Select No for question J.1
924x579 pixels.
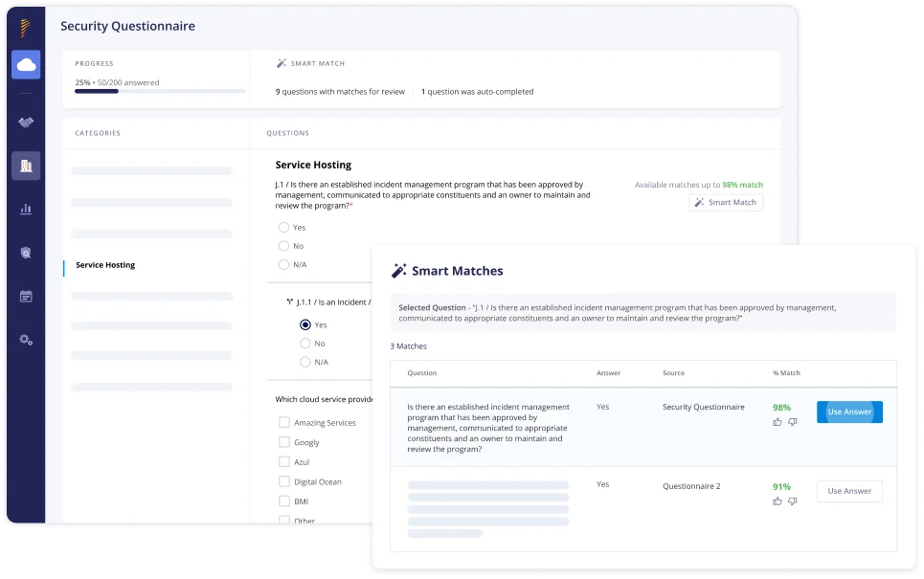click(283, 246)
